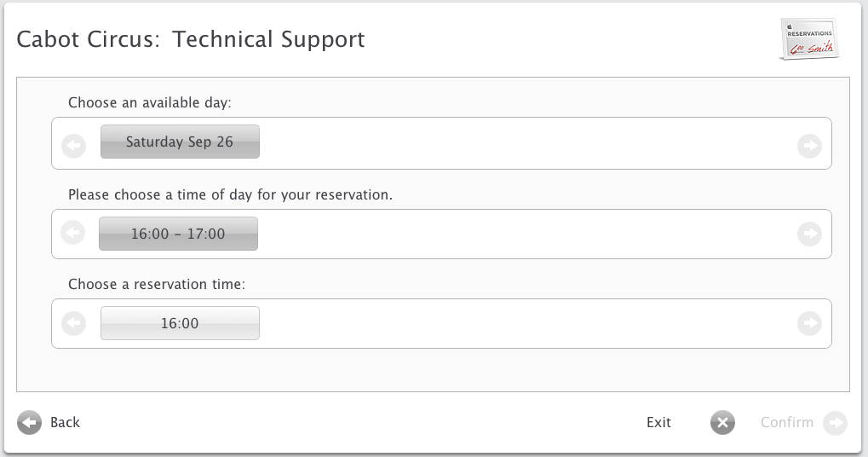The height and width of the screenshot is (457, 868).
Task: Show earlier reservation times arrow
Action: (x=74, y=323)
